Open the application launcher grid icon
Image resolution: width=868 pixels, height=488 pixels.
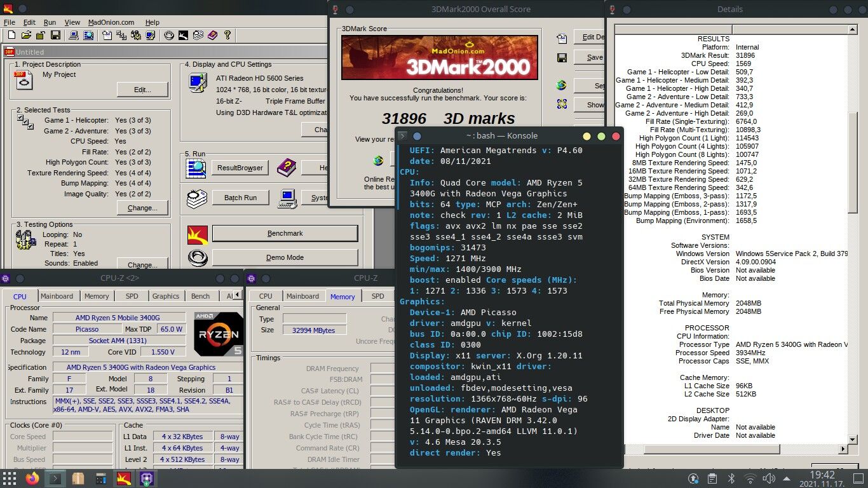pyautogui.click(x=10, y=478)
